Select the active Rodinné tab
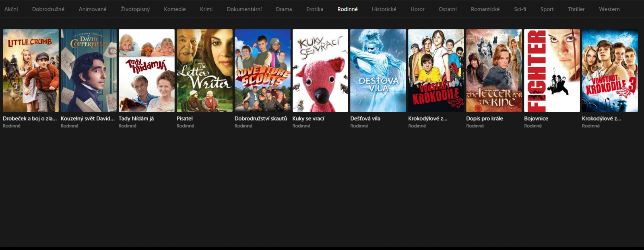644x250 pixels. pos(347,9)
